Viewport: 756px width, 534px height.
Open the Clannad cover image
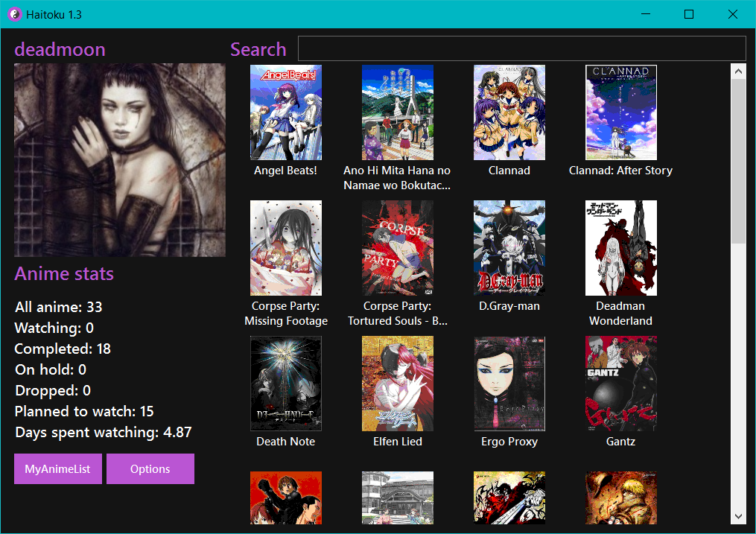click(x=509, y=112)
